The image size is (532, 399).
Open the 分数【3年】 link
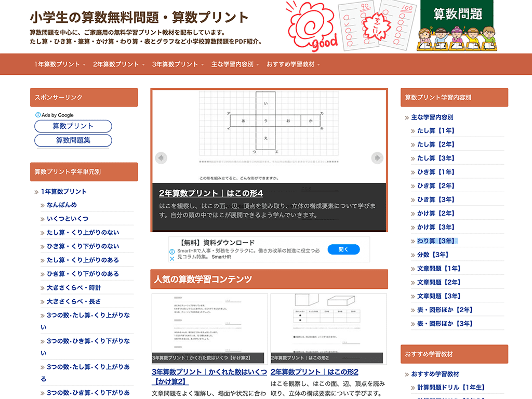(x=433, y=255)
